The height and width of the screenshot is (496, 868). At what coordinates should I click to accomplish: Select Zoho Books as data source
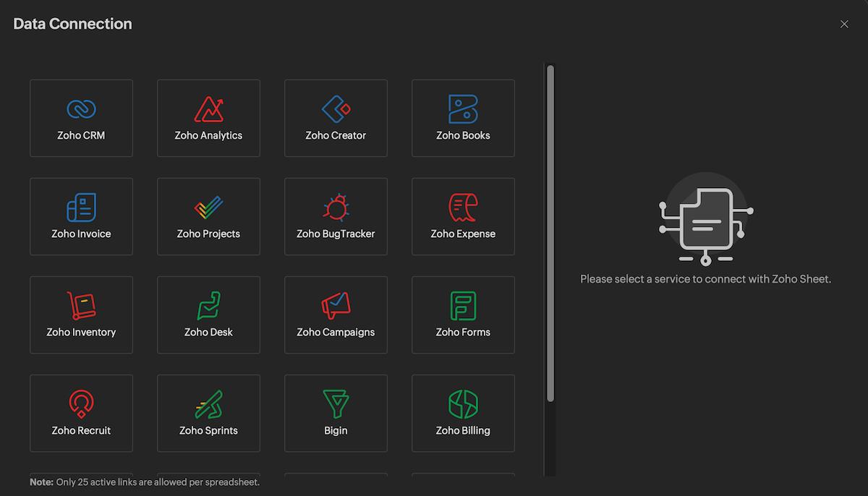(x=463, y=118)
